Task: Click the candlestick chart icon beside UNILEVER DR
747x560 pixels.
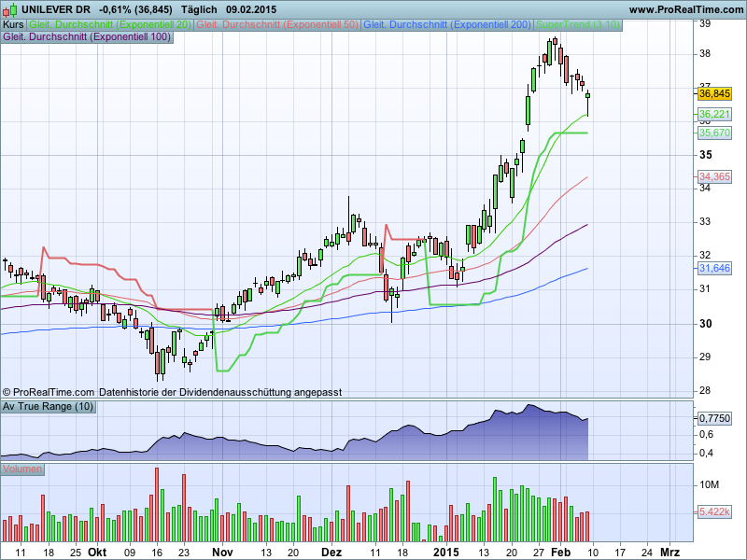Action: point(9,9)
